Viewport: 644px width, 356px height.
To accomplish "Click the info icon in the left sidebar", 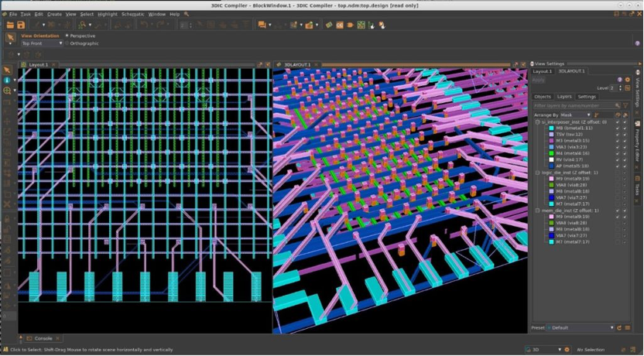I will (7, 80).
